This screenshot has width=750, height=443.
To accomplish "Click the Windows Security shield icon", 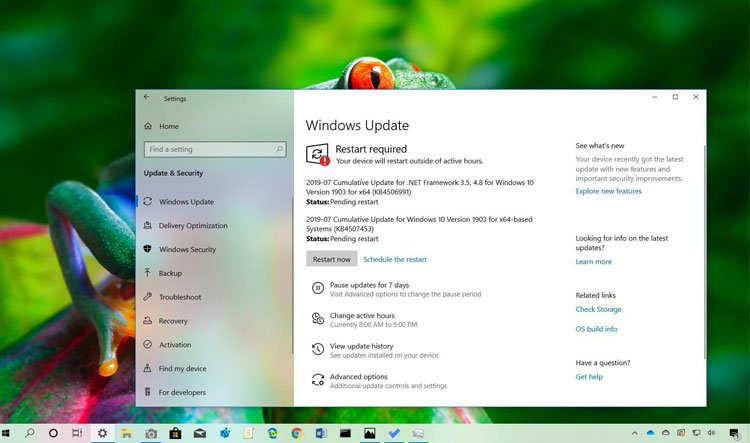I will (148, 249).
